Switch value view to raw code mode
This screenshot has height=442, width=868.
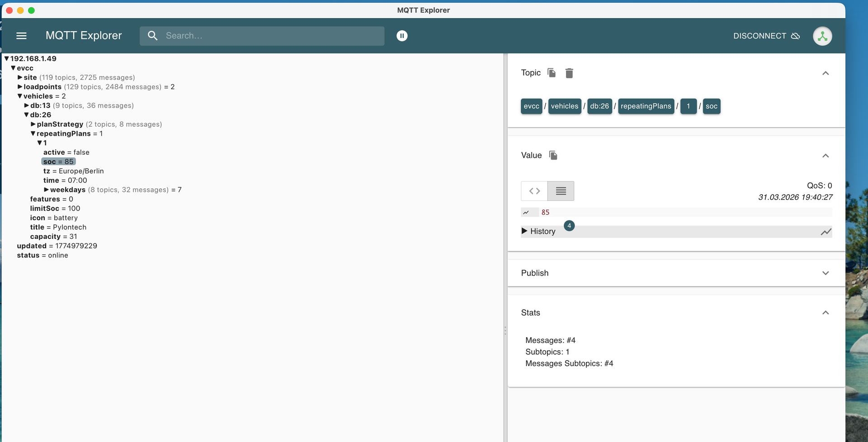tap(534, 191)
